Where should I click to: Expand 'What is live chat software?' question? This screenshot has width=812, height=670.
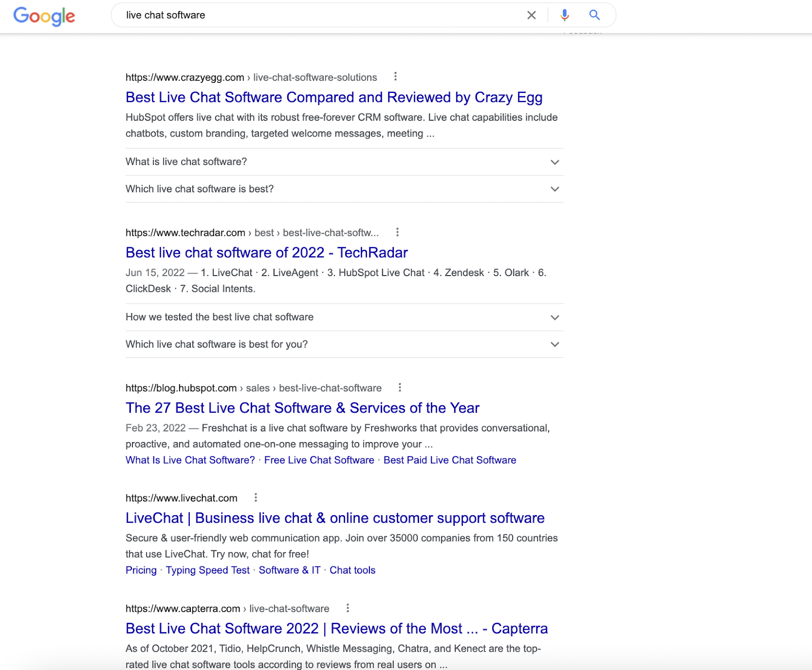[x=345, y=162]
